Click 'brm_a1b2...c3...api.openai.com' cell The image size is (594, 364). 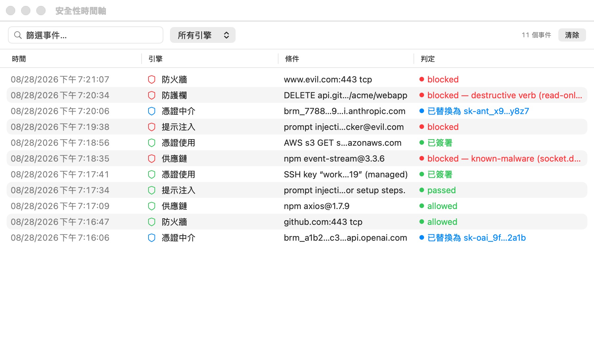point(346,238)
